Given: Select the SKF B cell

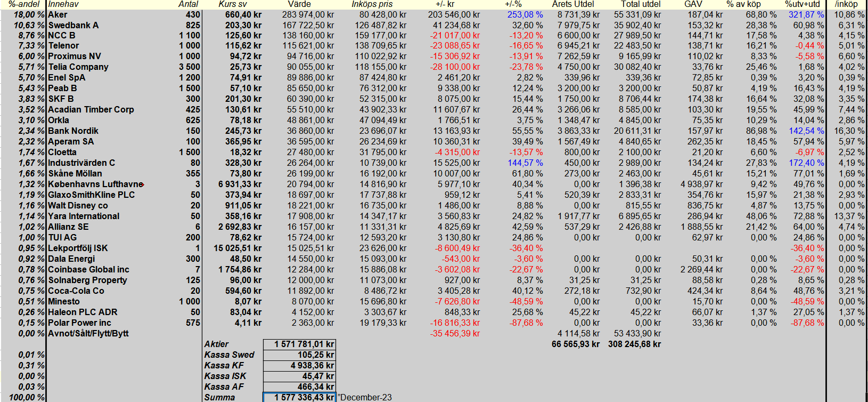Looking at the screenshot, I should click(61, 99).
